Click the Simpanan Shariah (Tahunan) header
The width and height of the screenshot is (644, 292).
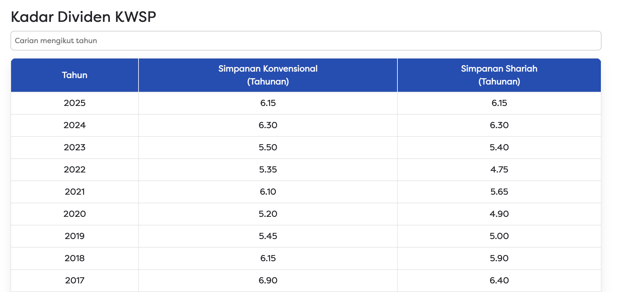[x=499, y=75]
